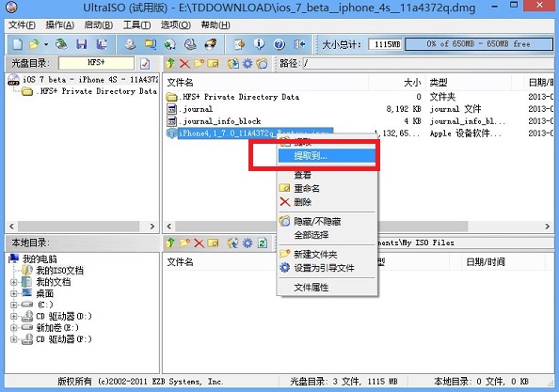559x392 pixels.
Task: Select the .journal file row
Action: pyautogui.click(x=196, y=109)
